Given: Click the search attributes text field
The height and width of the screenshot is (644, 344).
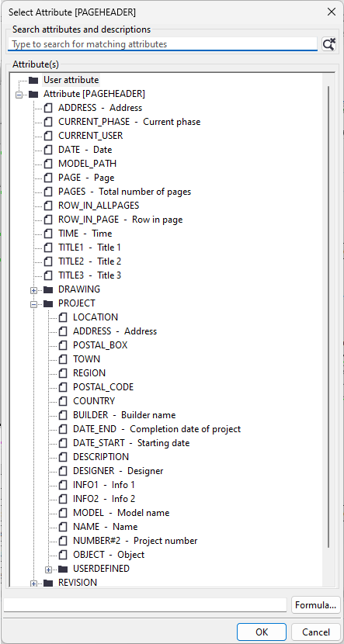Looking at the screenshot, I should click(x=162, y=44).
